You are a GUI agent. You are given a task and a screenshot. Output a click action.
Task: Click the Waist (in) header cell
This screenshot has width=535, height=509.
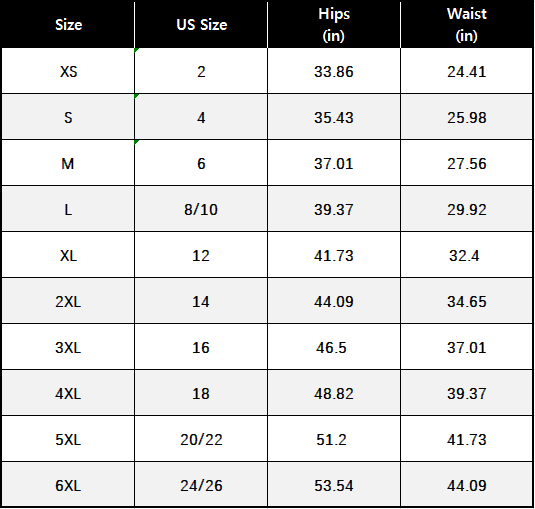[466, 25]
